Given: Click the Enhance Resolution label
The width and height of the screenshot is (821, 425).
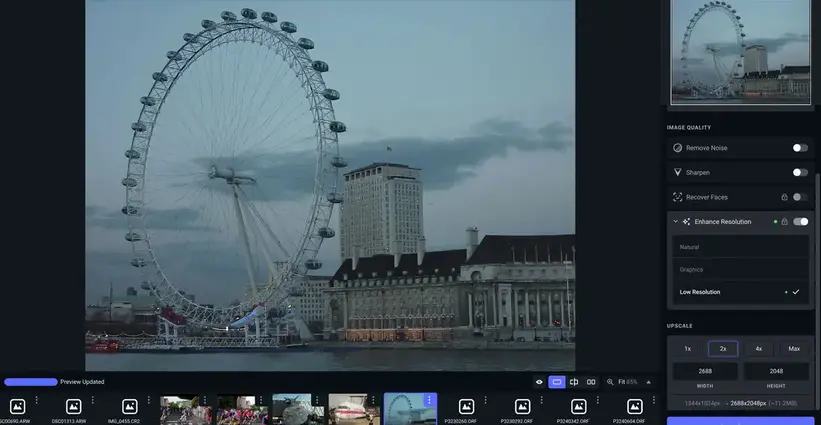Looking at the screenshot, I should coord(723,222).
